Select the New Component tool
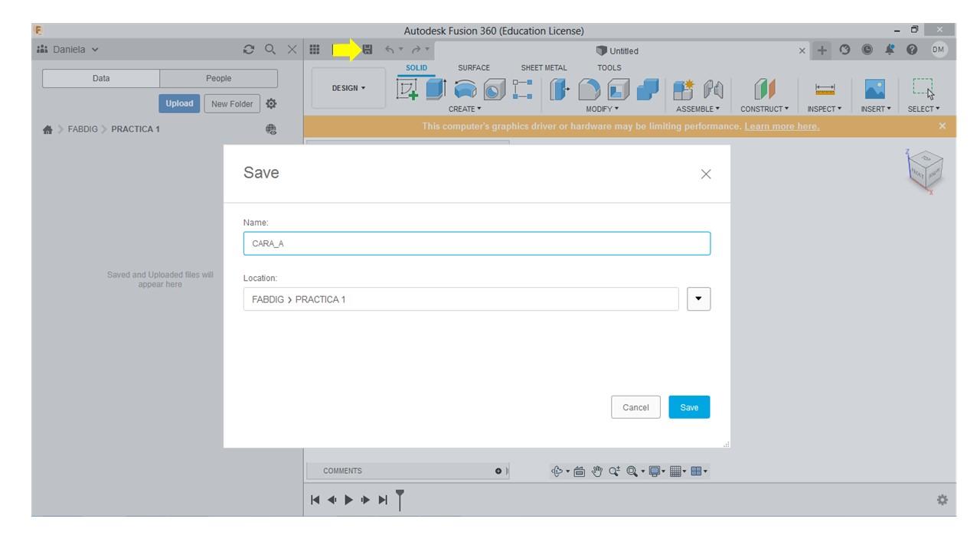The height and width of the screenshot is (551, 980). (x=684, y=89)
